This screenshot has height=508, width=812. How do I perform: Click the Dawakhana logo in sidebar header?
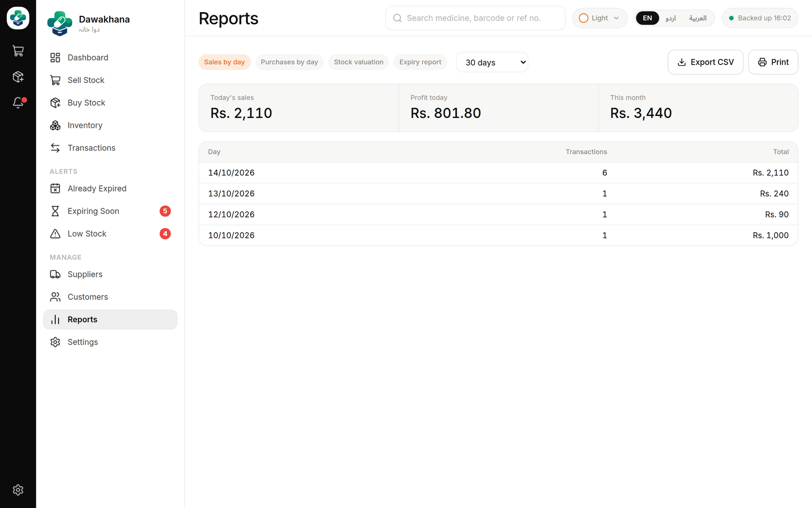click(x=60, y=23)
